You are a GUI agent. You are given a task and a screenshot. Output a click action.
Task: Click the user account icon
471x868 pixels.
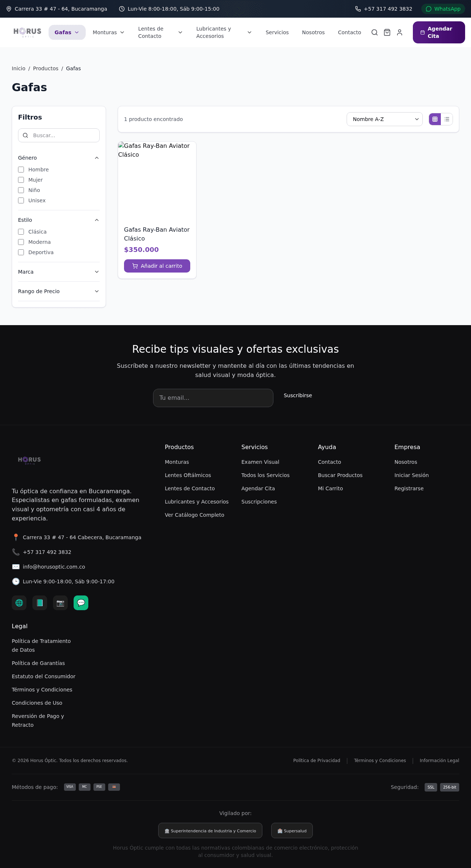point(400,32)
